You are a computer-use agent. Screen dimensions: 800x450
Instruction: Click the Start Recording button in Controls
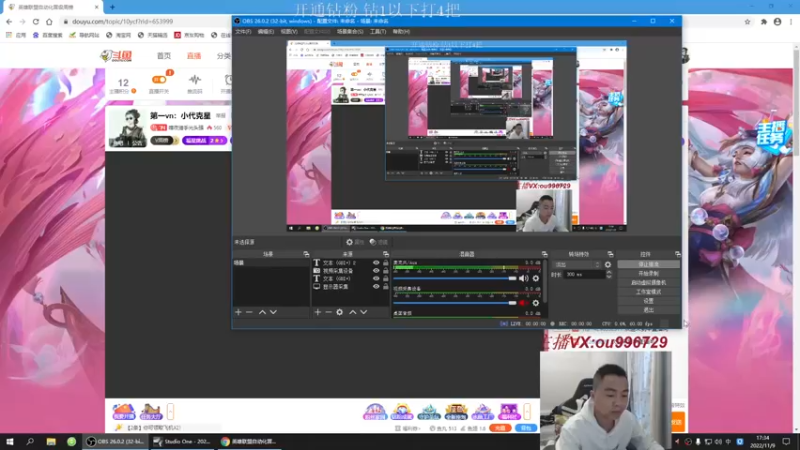[648, 273]
